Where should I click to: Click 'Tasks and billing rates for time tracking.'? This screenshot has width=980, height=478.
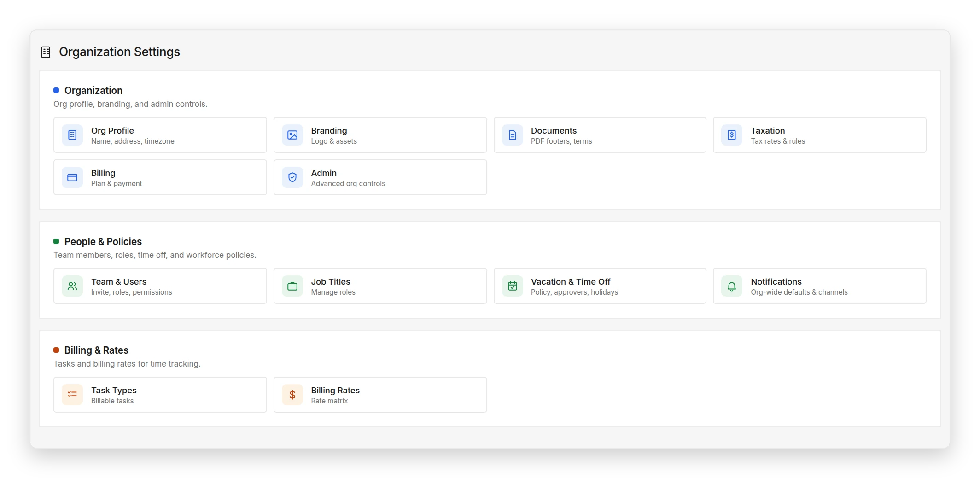click(127, 364)
